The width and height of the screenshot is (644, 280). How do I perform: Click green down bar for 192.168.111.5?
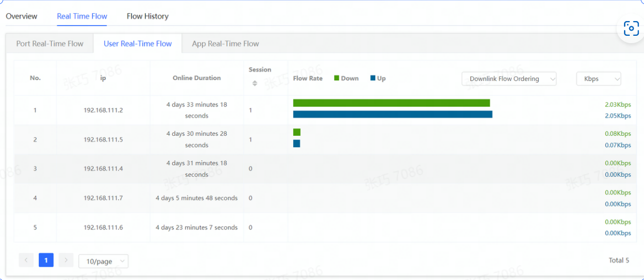[x=297, y=132]
